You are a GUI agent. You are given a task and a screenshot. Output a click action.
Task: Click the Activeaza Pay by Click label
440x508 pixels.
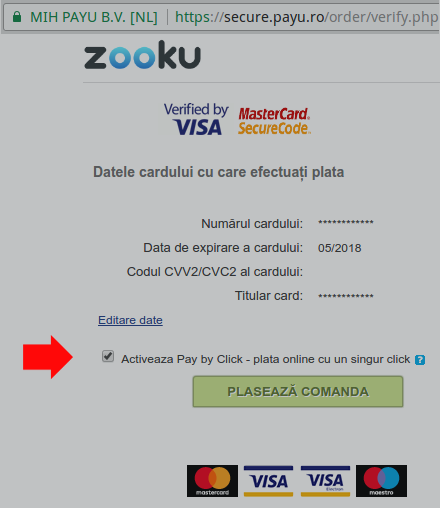click(x=265, y=359)
